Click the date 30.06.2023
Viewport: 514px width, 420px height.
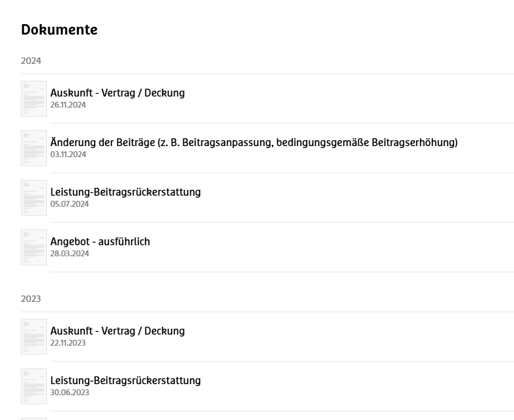click(69, 393)
